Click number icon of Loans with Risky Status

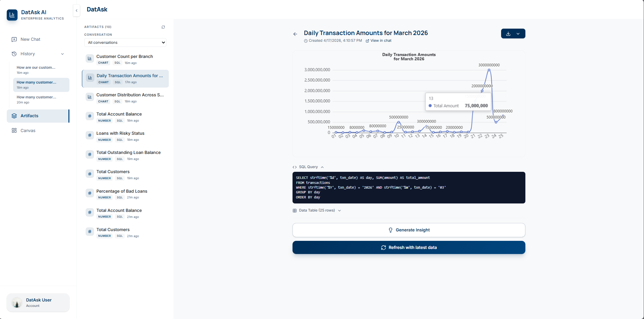click(x=90, y=135)
